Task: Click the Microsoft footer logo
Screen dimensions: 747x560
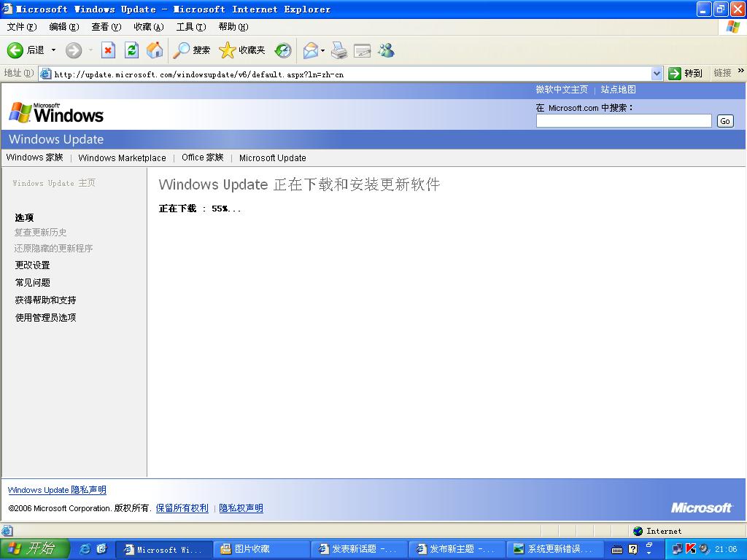Action: [x=701, y=508]
